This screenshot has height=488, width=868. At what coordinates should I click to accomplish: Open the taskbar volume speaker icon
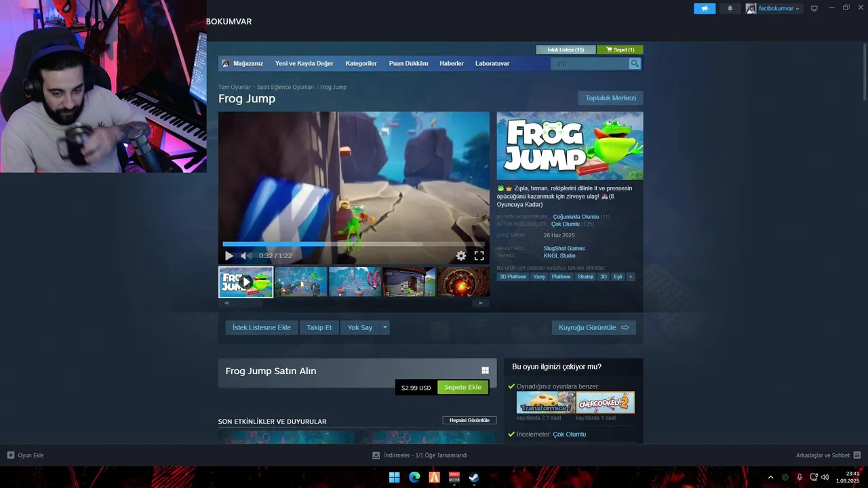pyautogui.click(x=825, y=477)
